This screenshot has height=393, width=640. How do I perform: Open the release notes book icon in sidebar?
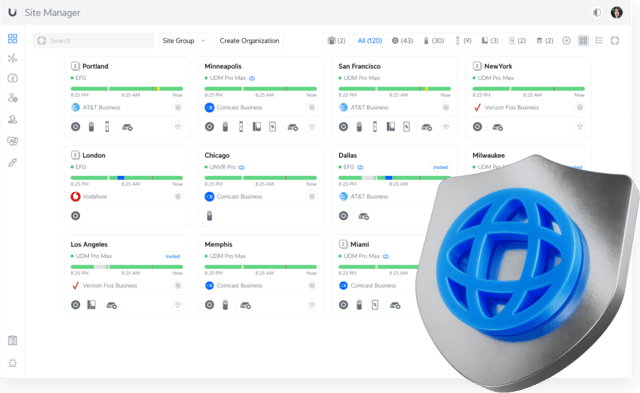coord(13,340)
